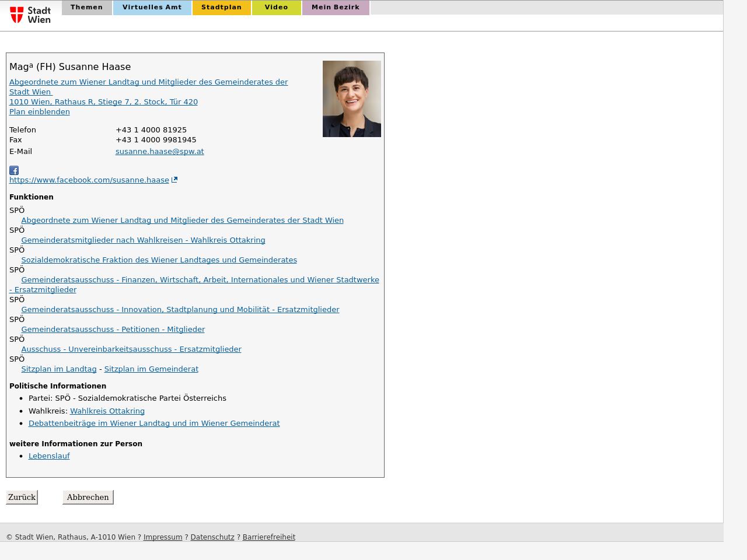Click Plan einblenden
Viewport: 747px width, 560px height.
pyautogui.click(x=40, y=111)
